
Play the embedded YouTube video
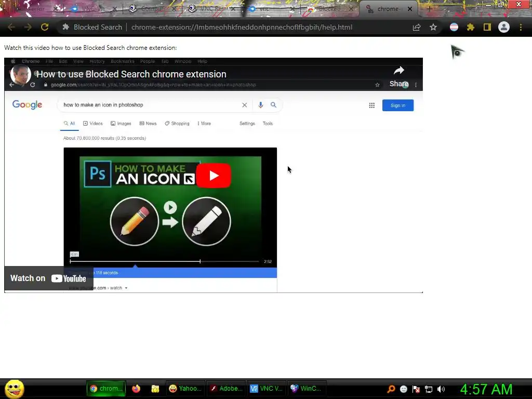click(x=214, y=176)
